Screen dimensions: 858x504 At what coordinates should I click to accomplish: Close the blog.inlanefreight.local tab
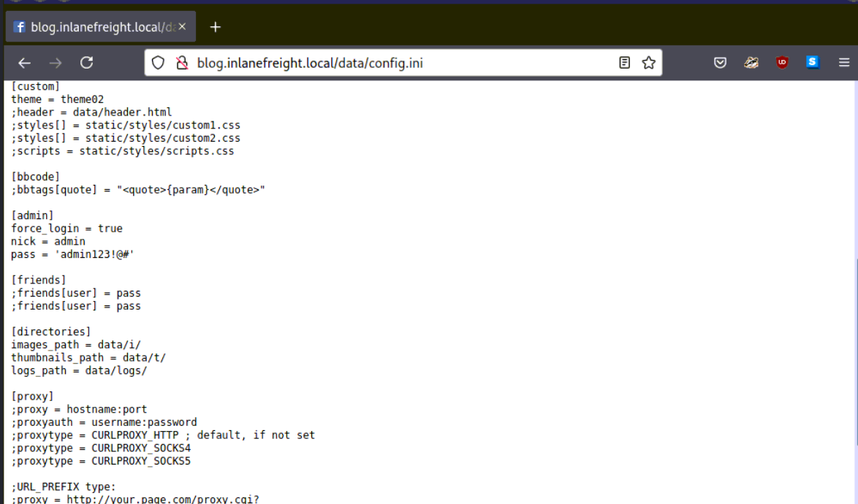182,26
